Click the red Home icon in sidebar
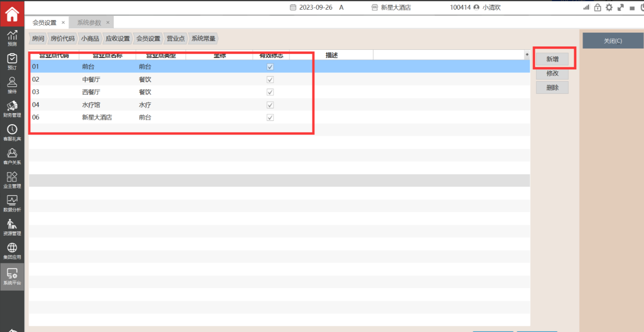 tap(12, 14)
